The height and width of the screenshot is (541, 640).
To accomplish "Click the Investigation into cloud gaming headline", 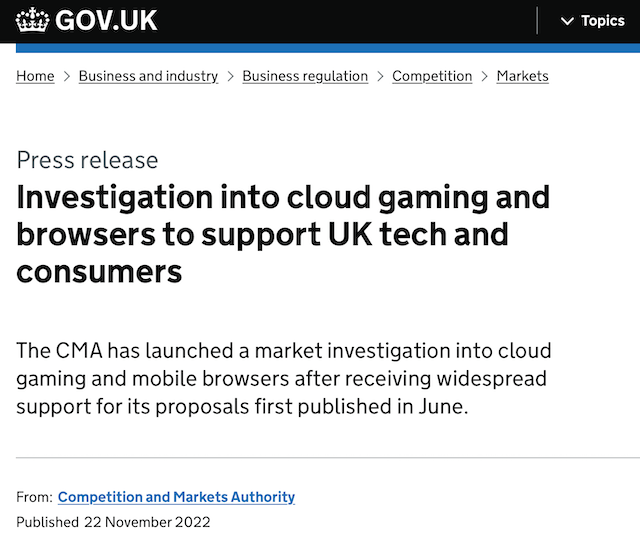I will [283, 234].
